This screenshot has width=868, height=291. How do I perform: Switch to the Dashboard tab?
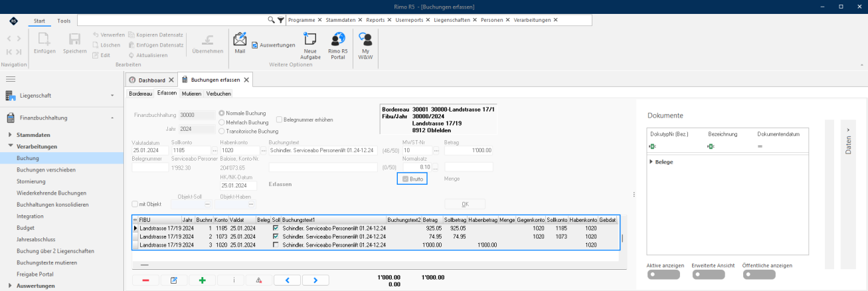(x=151, y=80)
